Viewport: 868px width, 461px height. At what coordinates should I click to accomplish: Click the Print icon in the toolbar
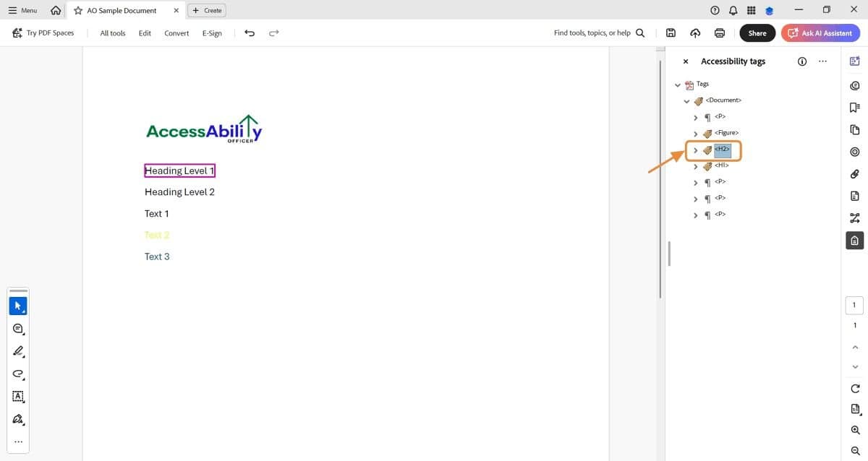tap(719, 33)
